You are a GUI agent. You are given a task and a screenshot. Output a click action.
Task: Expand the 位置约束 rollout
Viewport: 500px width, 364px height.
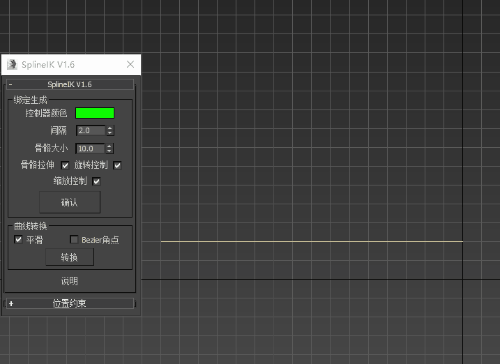pyautogui.click(x=70, y=303)
